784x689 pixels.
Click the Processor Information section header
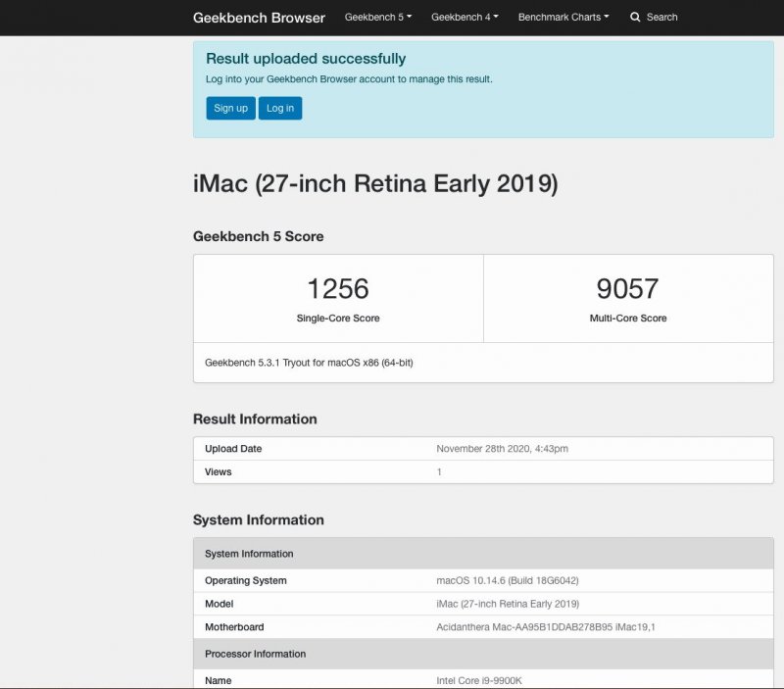[256, 654]
